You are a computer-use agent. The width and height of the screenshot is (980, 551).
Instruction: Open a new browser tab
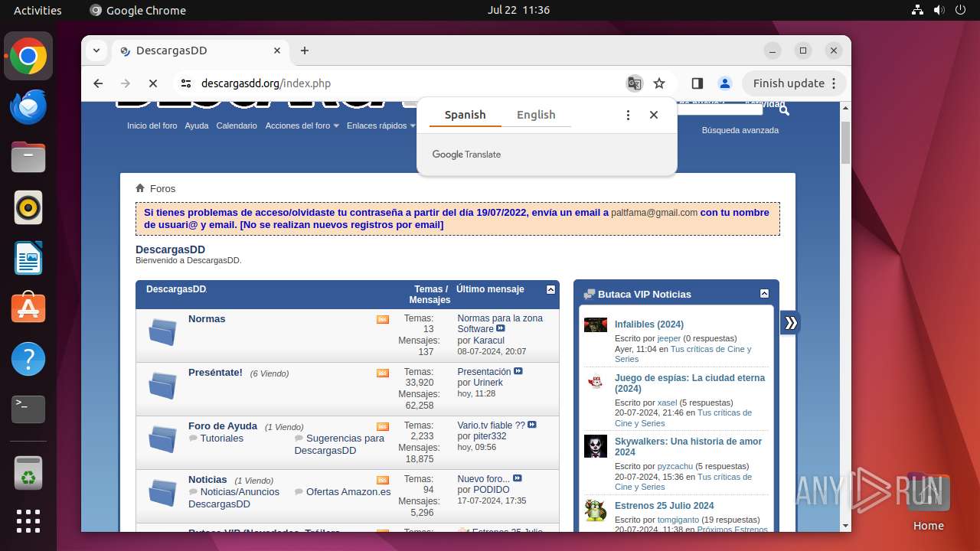pos(305,51)
